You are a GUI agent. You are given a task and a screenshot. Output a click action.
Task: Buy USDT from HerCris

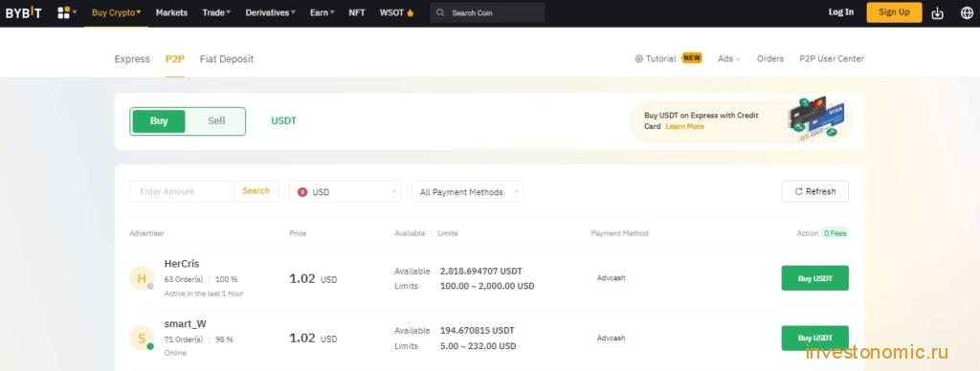pyautogui.click(x=815, y=278)
